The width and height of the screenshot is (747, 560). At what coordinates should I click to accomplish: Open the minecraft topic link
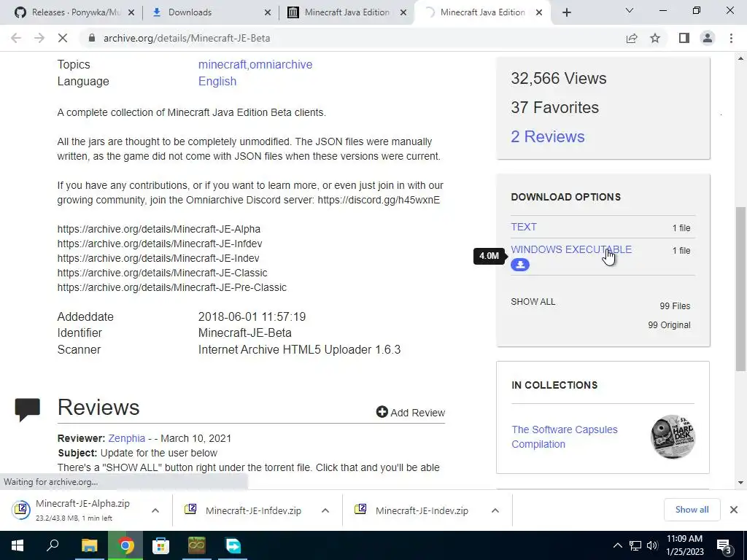click(222, 64)
